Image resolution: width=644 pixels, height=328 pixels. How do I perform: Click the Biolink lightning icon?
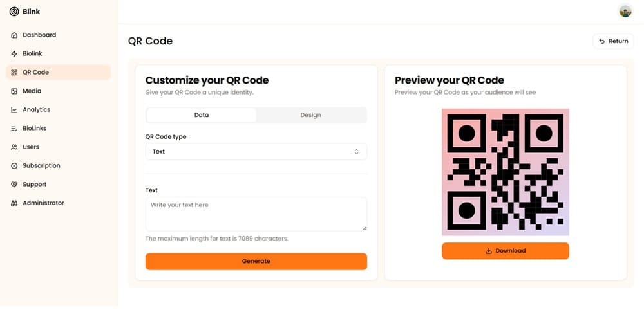click(x=14, y=53)
